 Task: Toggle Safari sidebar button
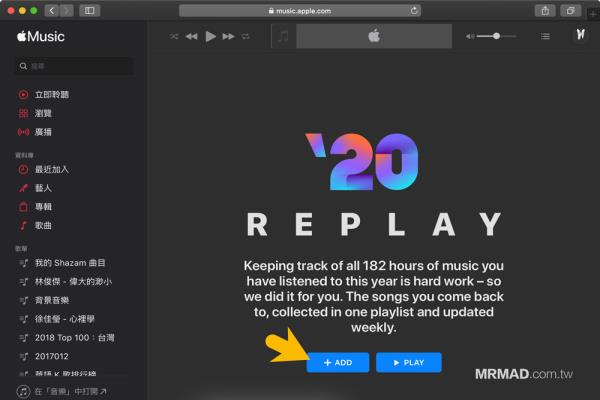(90, 11)
